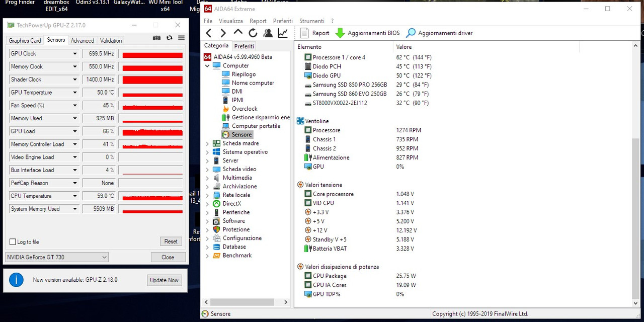Collapse the Computer tree node
Viewport: 644px width, 322px height.
tap(207, 66)
